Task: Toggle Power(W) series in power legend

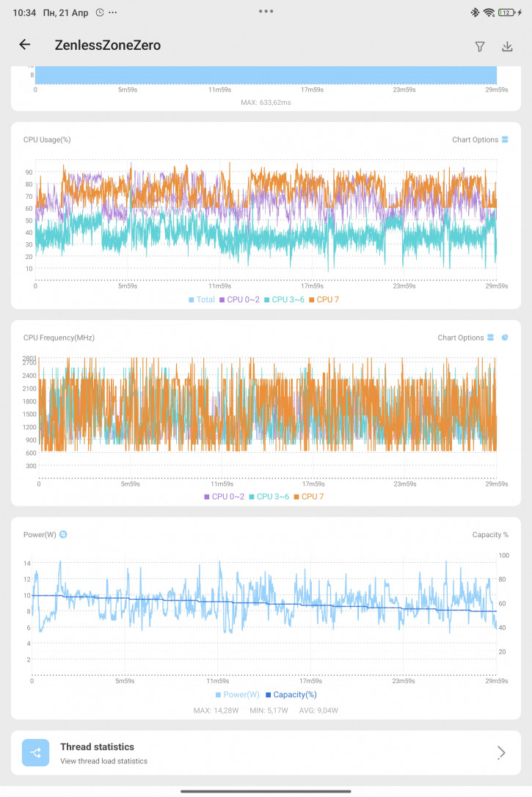Action: 237,695
